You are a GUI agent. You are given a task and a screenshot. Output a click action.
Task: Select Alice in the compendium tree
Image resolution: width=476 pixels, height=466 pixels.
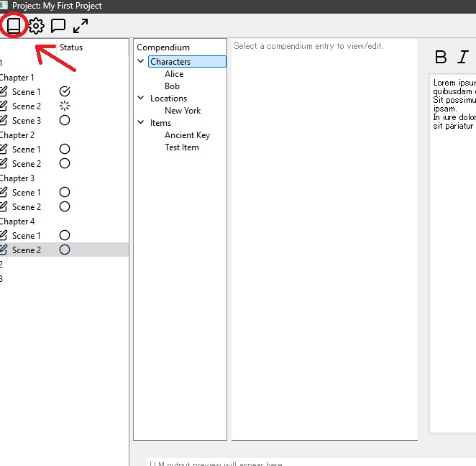click(x=174, y=74)
